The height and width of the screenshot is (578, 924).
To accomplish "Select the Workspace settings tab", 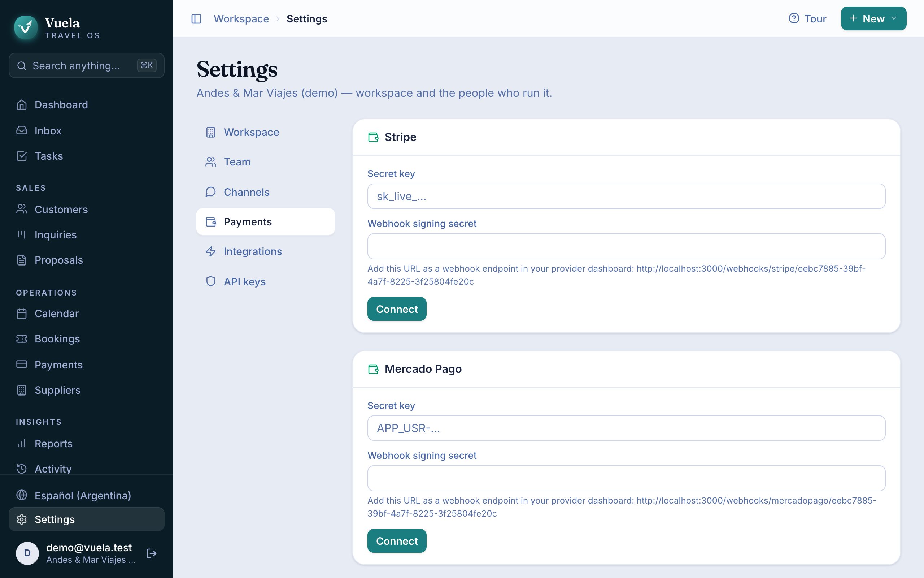I will tap(265, 132).
